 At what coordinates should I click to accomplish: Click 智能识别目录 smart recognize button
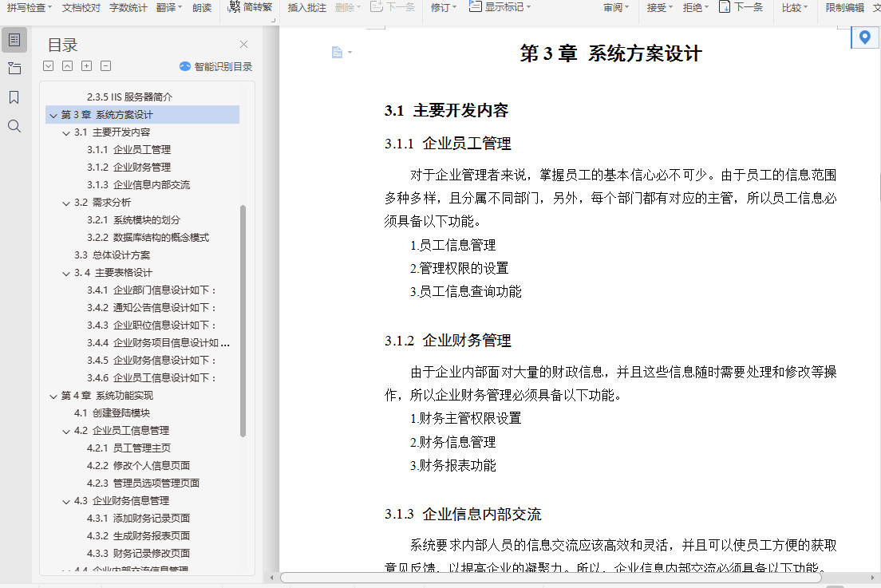coord(215,66)
